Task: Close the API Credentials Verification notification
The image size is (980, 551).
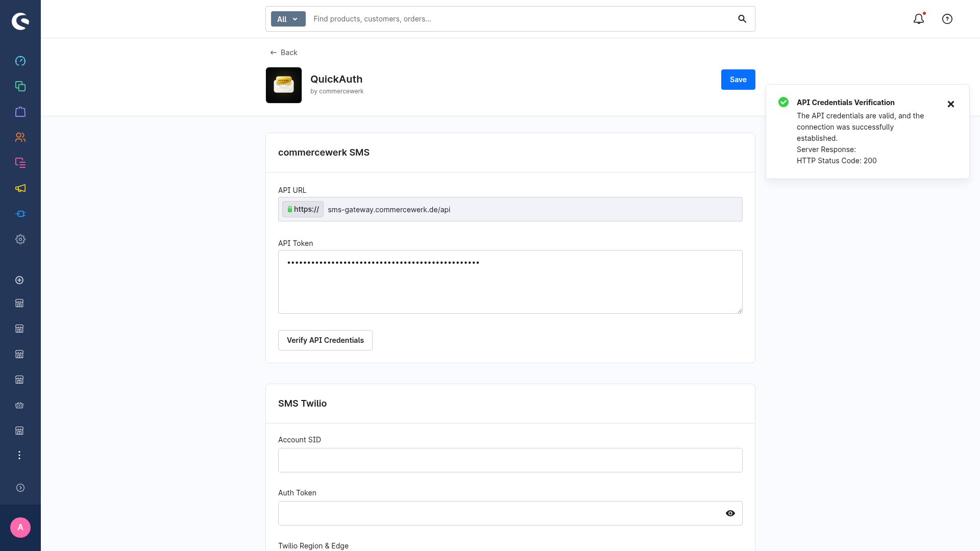Action: coord(951,104)
